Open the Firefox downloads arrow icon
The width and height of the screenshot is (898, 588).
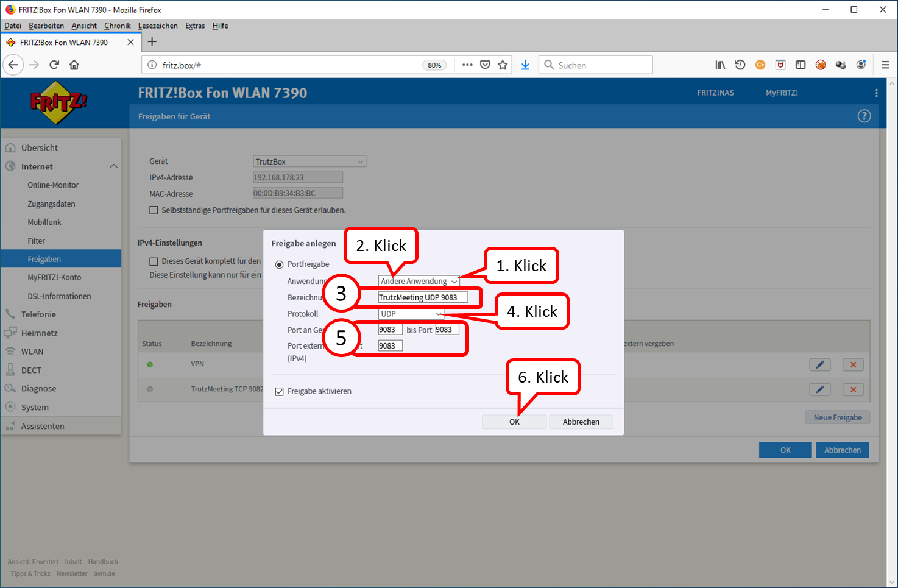point(525,65)
